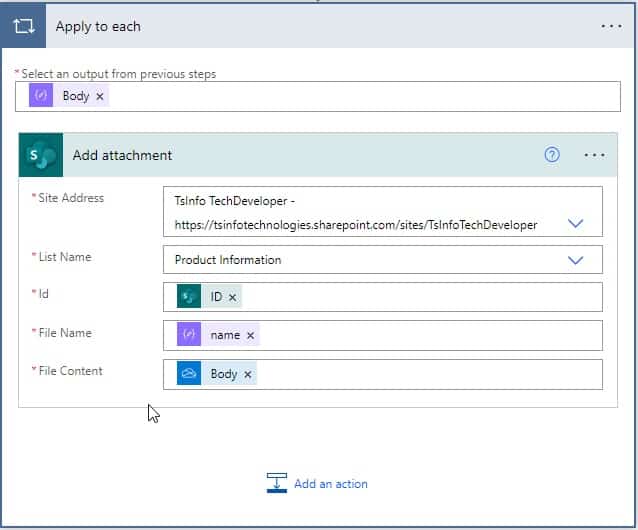Open Add attachment ellipsis menu
The width and height of the screenshot is (638, 530).
(x=594, y=155)
